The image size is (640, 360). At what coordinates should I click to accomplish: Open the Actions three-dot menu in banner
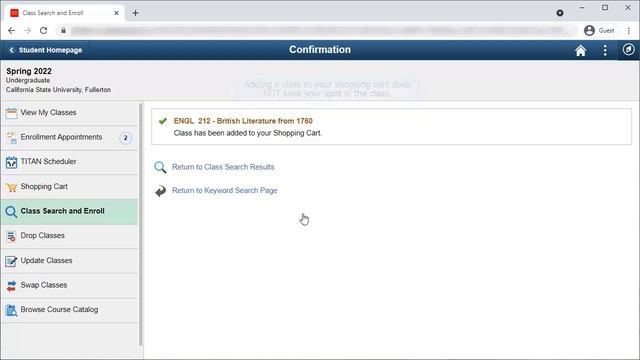click(x=605, y=50)
